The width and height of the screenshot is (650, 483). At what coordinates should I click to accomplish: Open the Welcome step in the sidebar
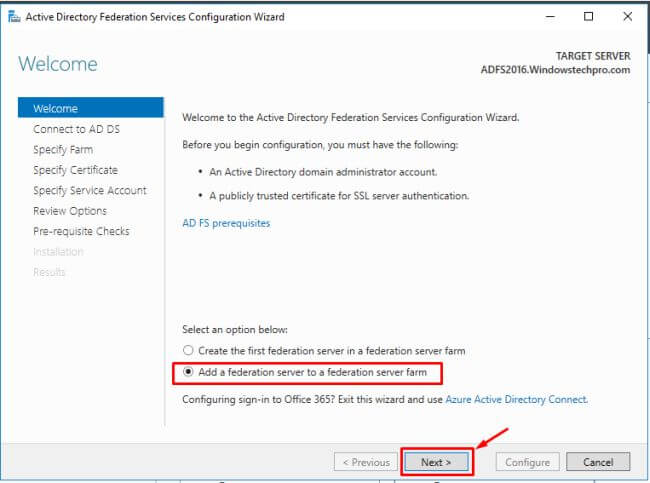coord(91,108)
